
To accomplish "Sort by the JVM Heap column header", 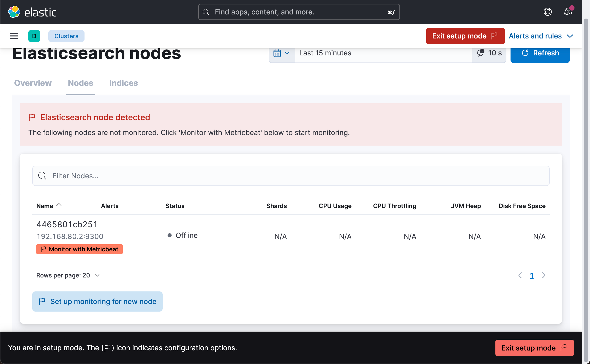I will [x=466, y=206].
